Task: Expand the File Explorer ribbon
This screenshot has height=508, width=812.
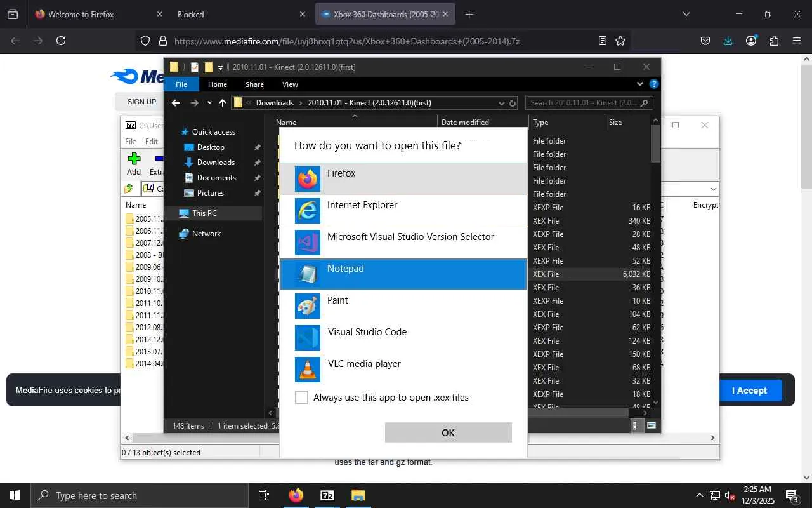Action: 640,84
